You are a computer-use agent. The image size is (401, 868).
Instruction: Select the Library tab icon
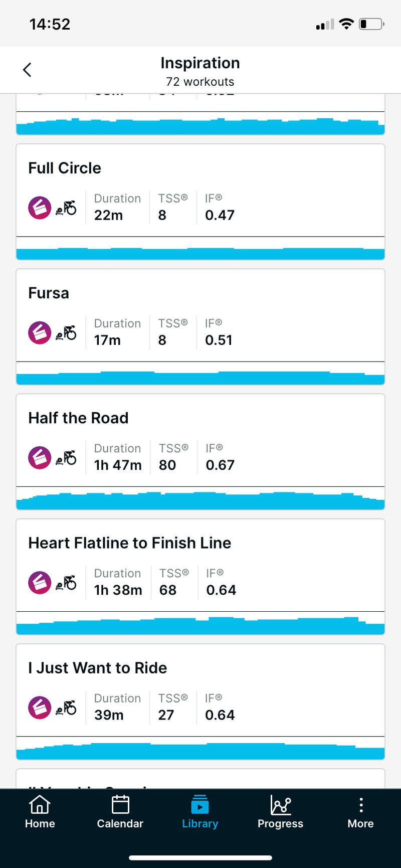click(x=200, y=806)
